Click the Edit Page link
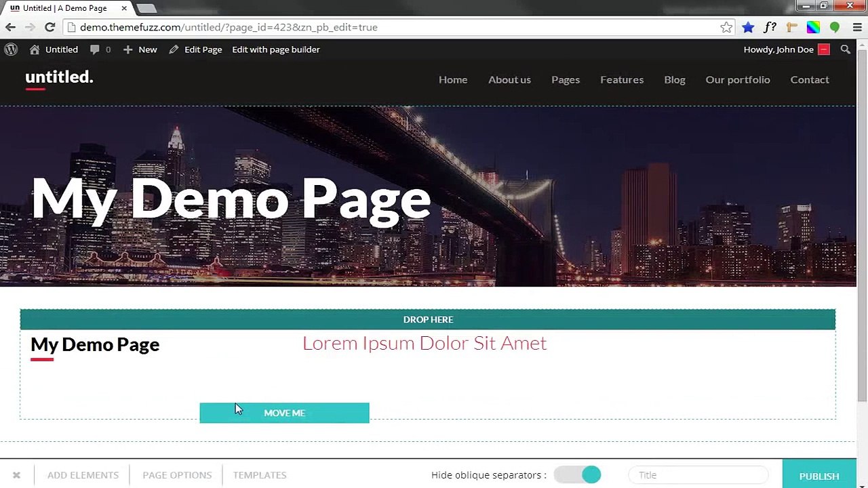The height and width of the screenshot is (488, 868). tap(196, 49)
